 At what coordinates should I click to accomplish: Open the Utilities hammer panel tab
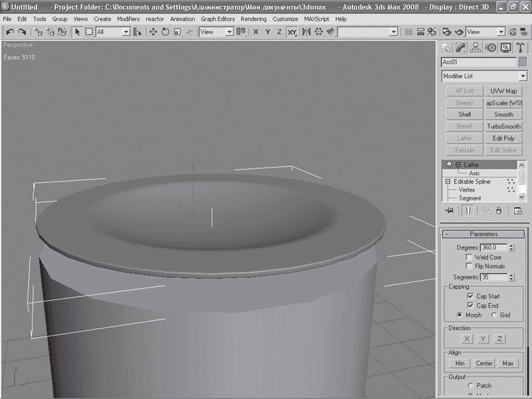[521, 48]
